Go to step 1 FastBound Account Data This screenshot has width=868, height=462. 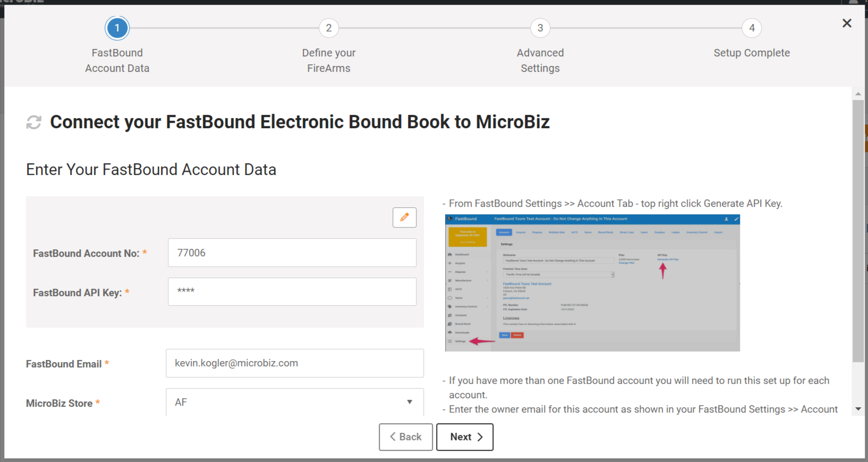pos(117,28)
